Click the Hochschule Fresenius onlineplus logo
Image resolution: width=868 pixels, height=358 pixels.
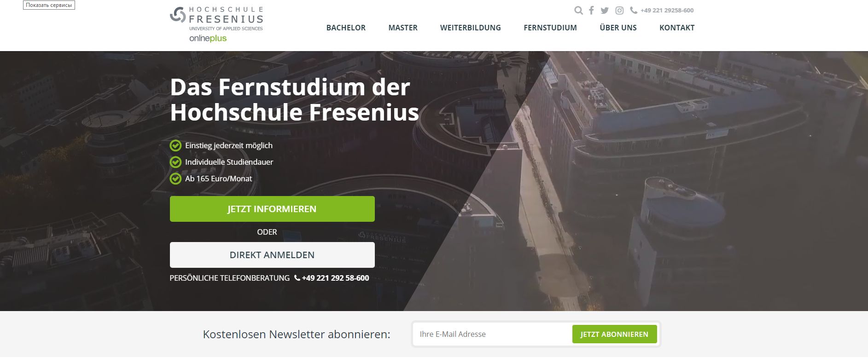(216, 24)
